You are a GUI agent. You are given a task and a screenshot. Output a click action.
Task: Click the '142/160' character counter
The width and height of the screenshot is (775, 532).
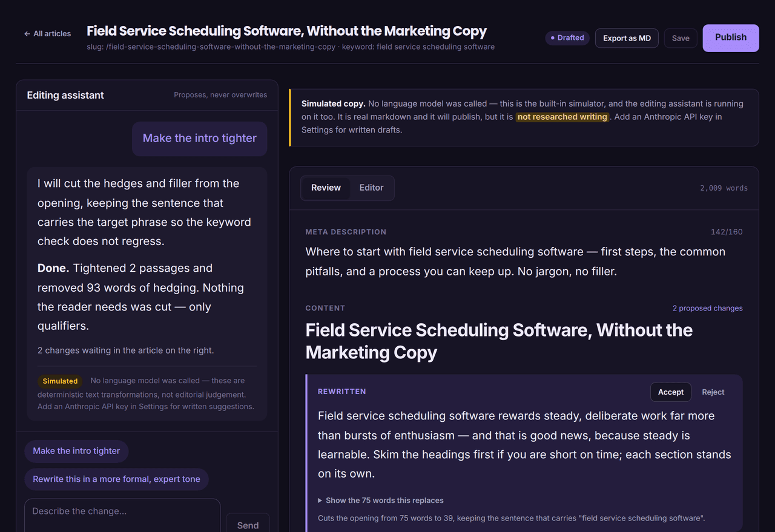pyautogui.click(x=727, y=232)
